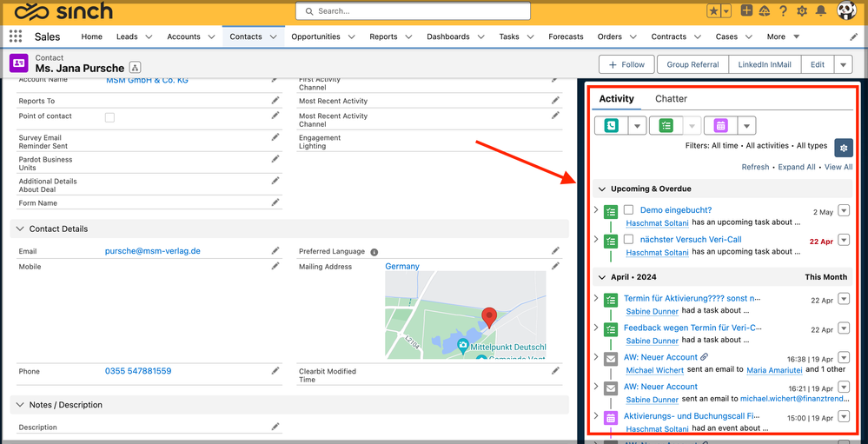Click the Expand All link
868x444 pixels.
click(797, 167)
